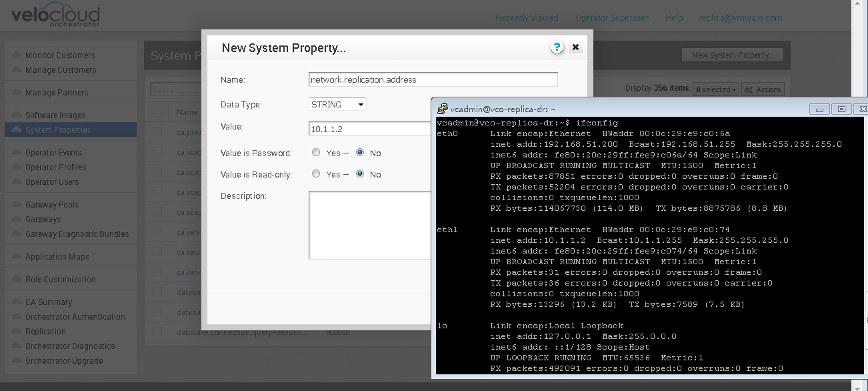Tick the select-all checkbox in the table header
The height and width of the screenshot is (391, 868).
coord(157,112)
